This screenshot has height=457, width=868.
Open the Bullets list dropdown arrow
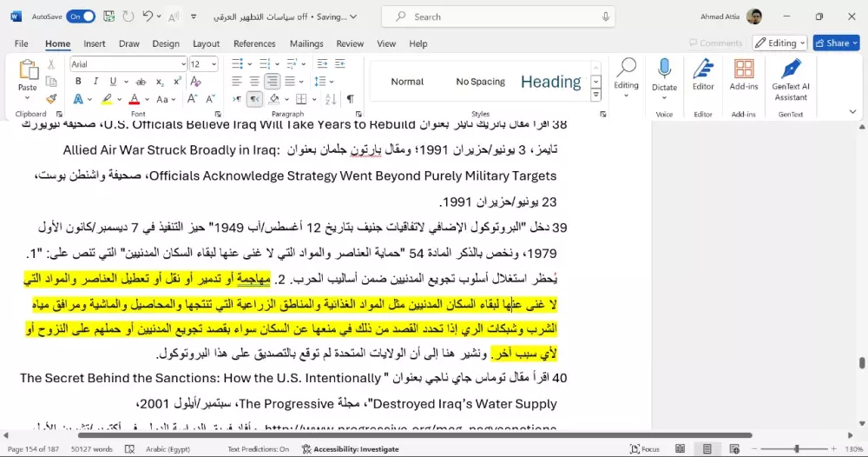pos(250,64)
